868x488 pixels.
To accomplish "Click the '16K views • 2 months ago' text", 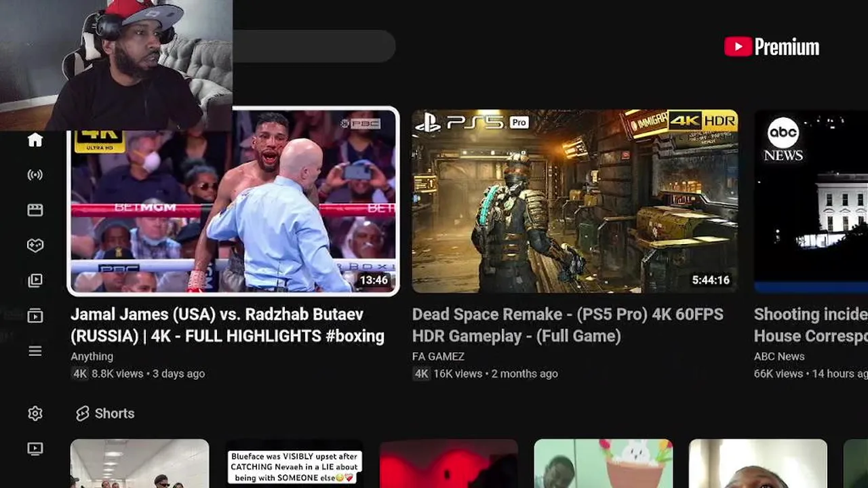I will tap(496, 373).
